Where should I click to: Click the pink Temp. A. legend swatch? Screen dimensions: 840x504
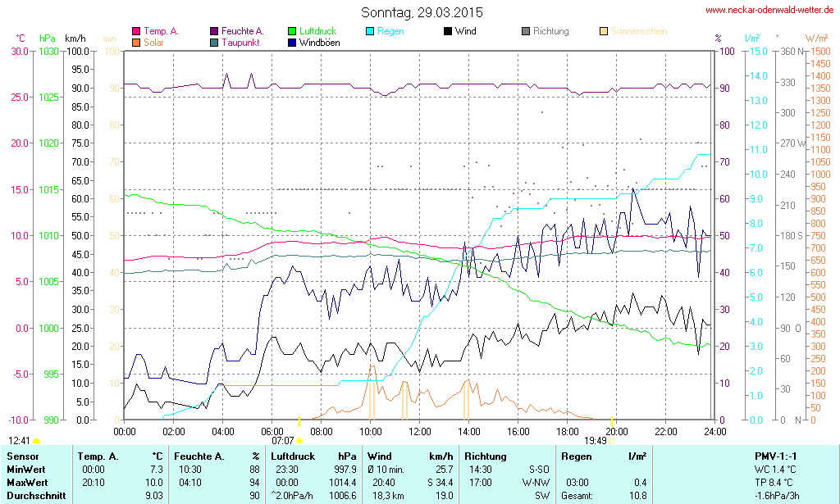(x=136, y=32)
